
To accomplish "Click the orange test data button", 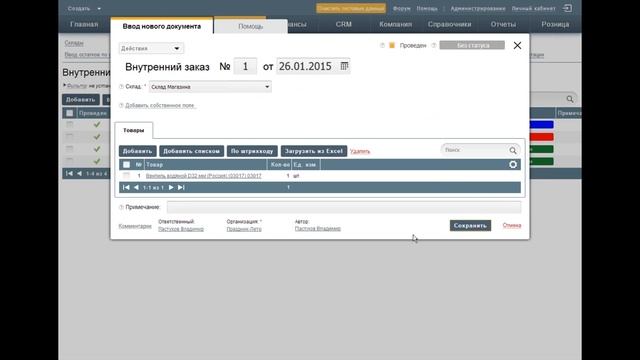I will pyautogui.click(x=351, y=8).
